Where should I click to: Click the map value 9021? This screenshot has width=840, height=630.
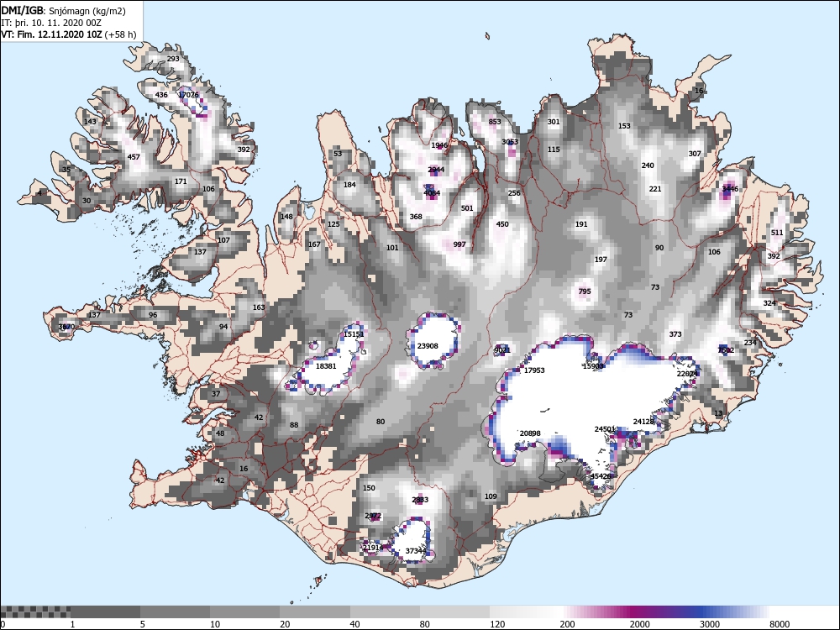pyautogui.click(x=502, y=350)
